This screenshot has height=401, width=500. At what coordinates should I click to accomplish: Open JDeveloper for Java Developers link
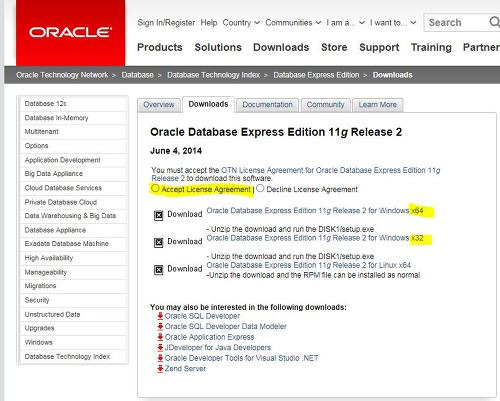click(x=218, y=348)
